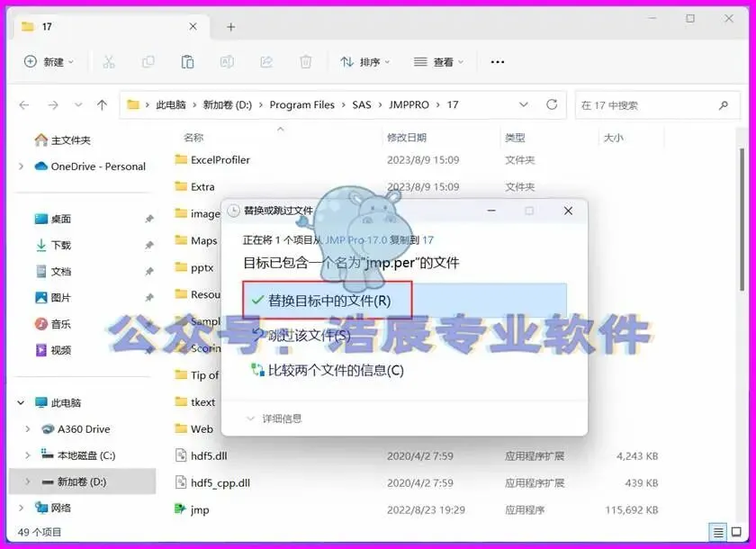
Task: Sort by 名称 column header
Action: click(x=193, y=138)
